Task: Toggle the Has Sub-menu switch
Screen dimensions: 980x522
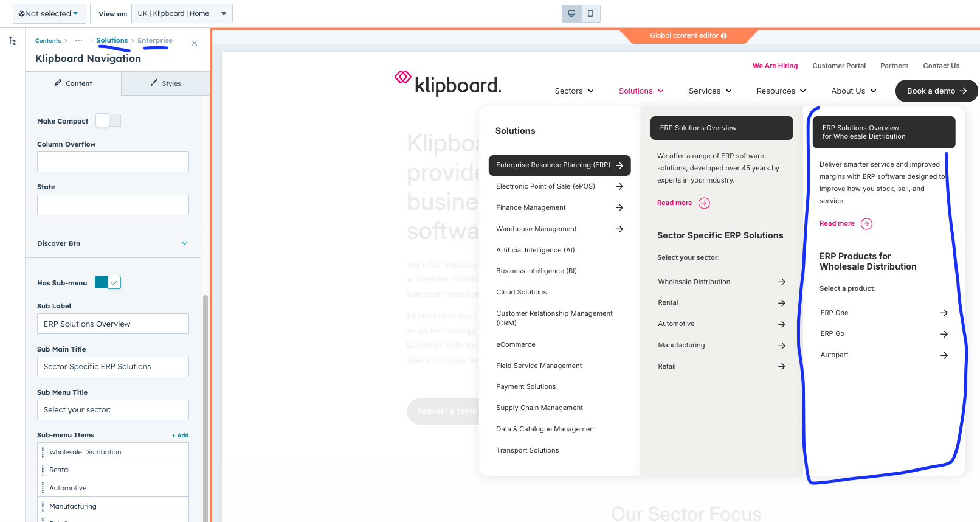Action: click(x=108, y=282)
